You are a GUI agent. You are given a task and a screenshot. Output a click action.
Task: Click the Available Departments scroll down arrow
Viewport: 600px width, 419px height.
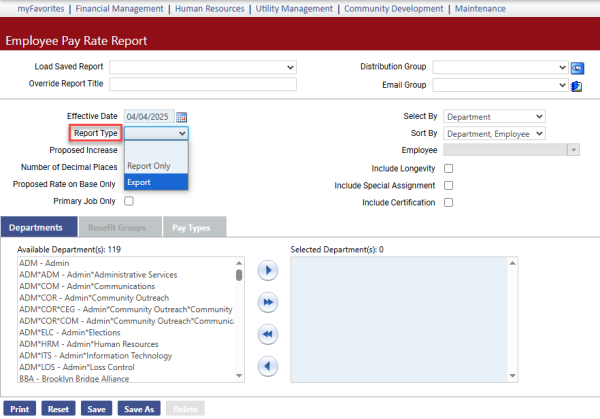click(x=239, y=376)
